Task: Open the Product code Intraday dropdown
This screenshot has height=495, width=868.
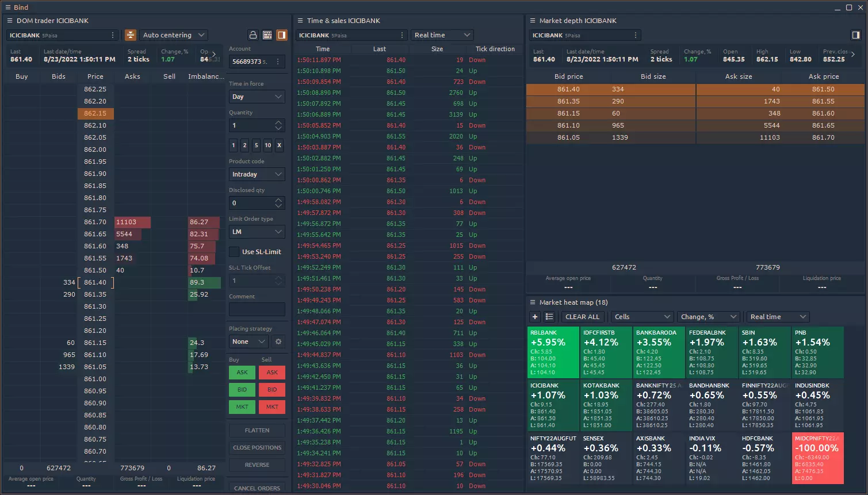Action: [x=257, y=174]
